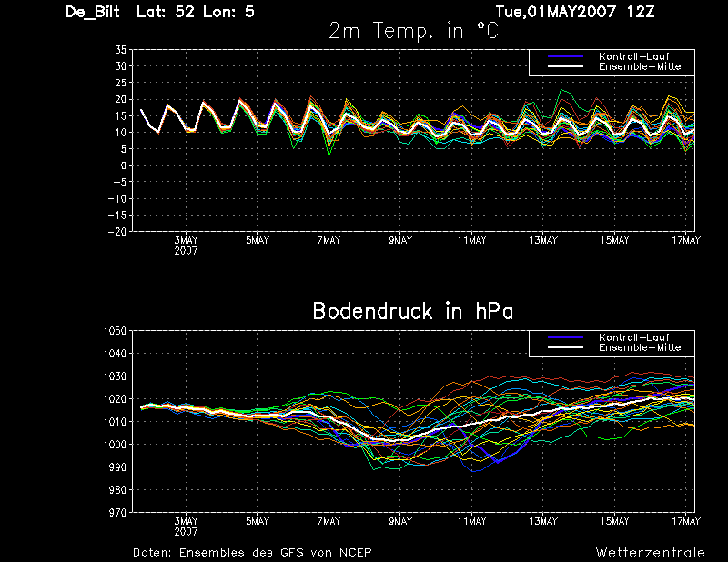Click the 3MAY 2007 label under pressure chart

coord(186,527)
